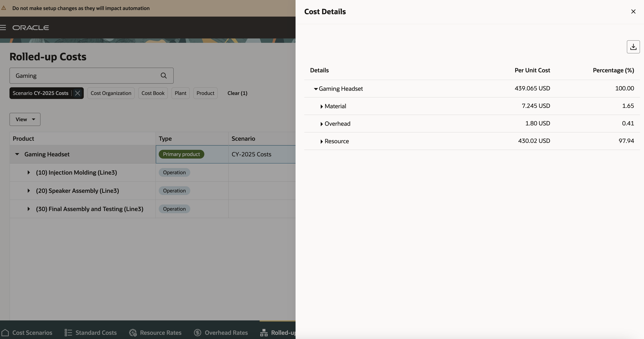Click the Overhead Rates dollar icon
644x339 pixels.
pos(198,332)
